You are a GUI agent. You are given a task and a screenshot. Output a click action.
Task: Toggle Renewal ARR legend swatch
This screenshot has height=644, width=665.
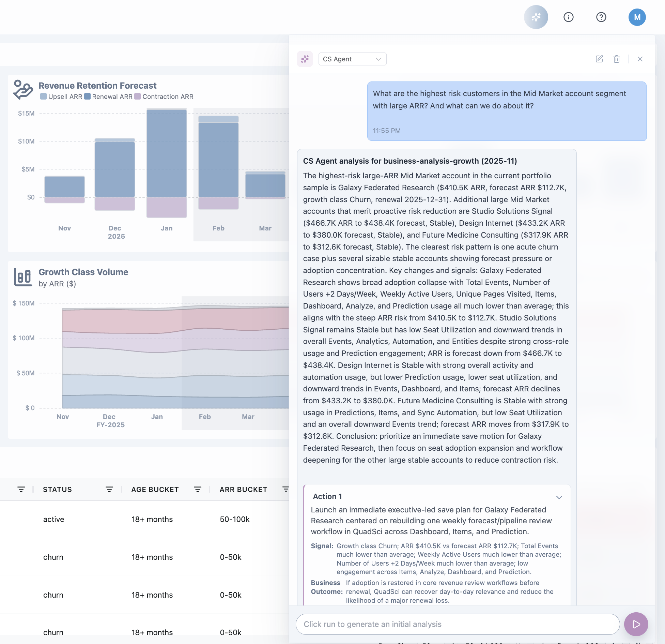tap(87, 96)
